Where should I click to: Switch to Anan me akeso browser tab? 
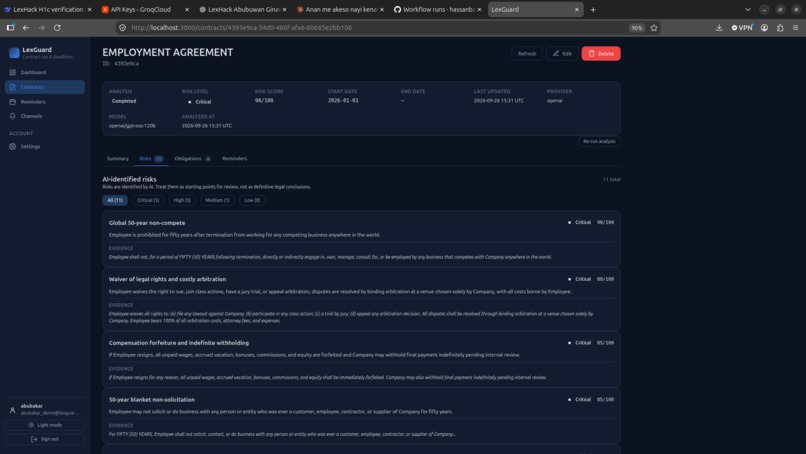point(340,9)
